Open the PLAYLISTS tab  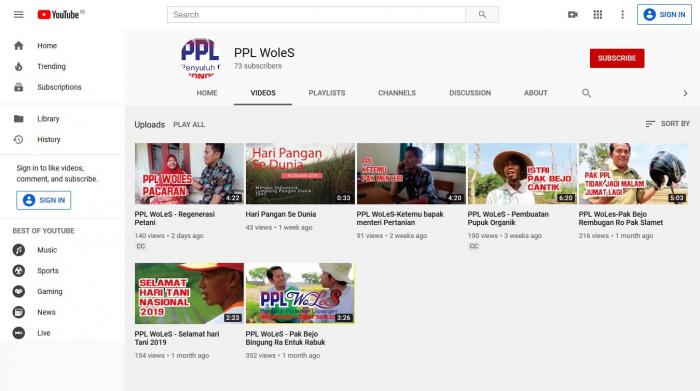327,93
